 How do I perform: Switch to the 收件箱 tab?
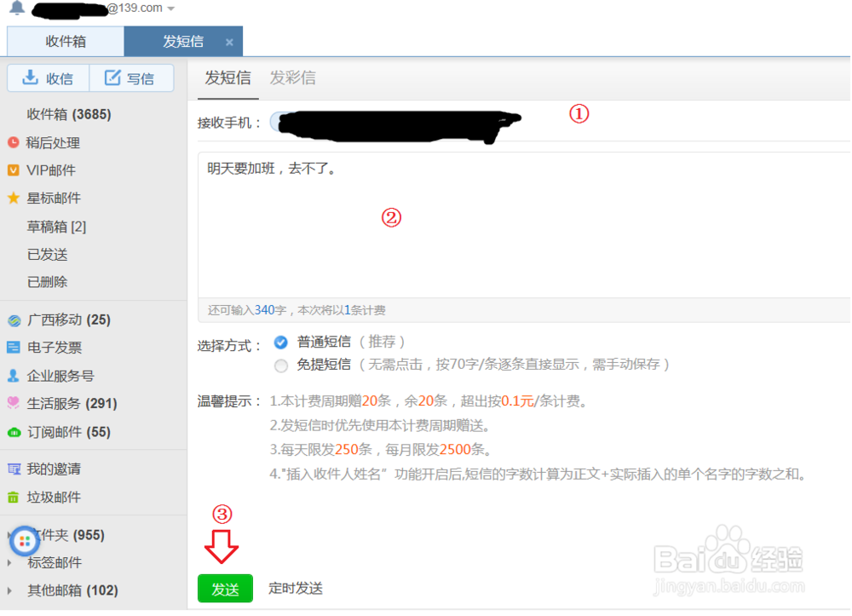(66, 41)
